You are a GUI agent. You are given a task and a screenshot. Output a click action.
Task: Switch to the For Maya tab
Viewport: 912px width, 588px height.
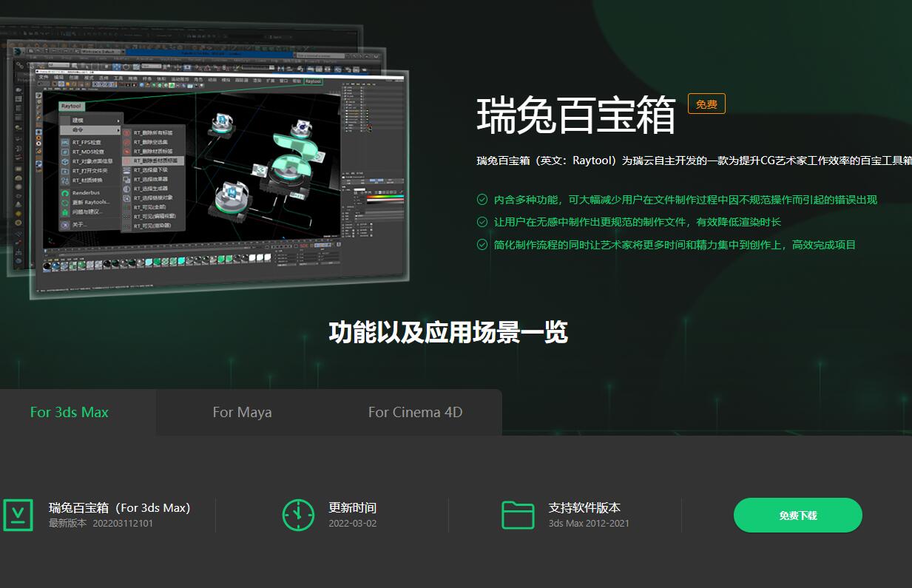(242, 412)
